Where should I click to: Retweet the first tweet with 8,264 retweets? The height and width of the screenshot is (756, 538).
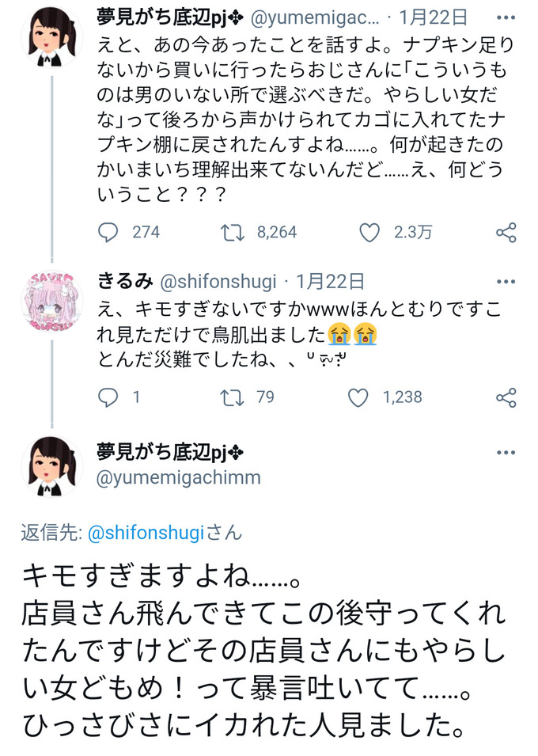(232, 232)
